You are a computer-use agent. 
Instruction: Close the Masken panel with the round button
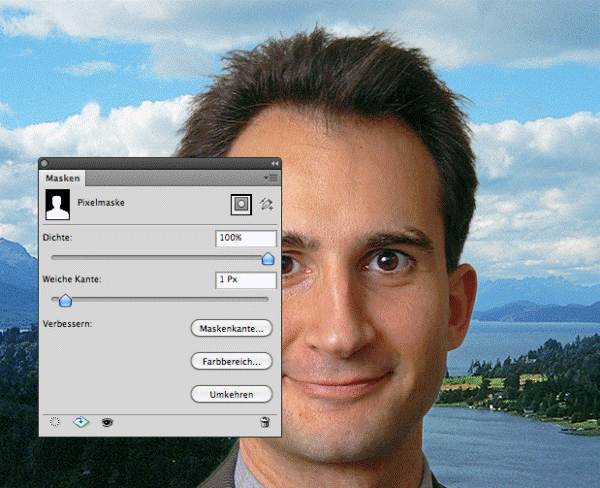click(x=45, y=163)
